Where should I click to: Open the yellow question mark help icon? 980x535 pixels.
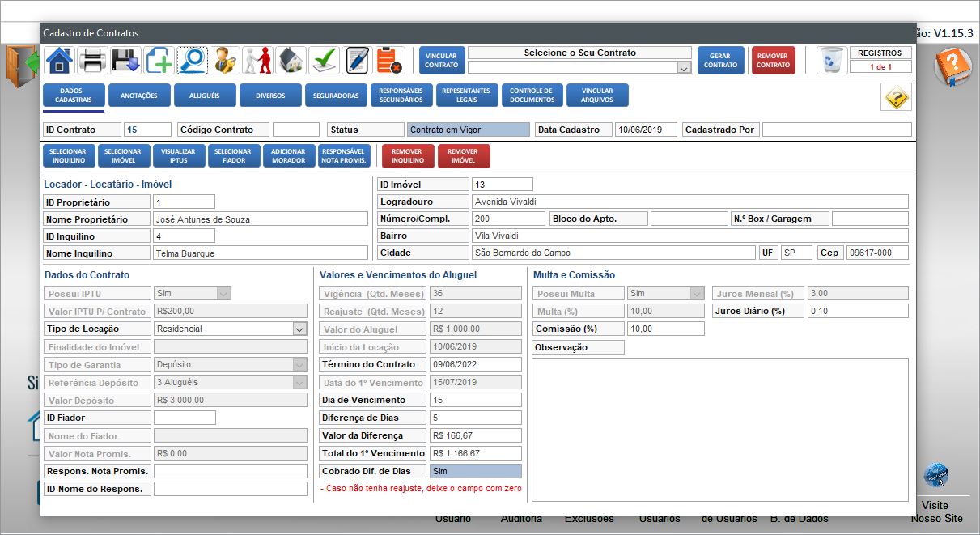click(897, 97)
